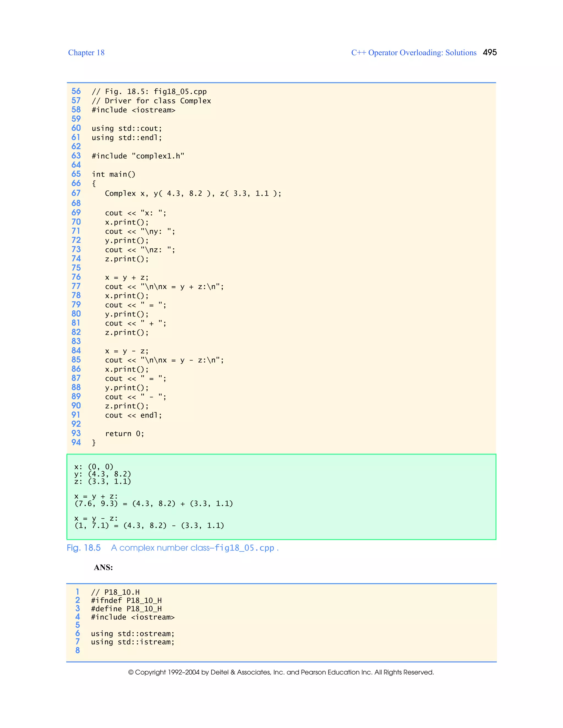Image resolution: width=563 pixels, height=728 pixels.
Task: Click the '#ifndef P18_10_H' line
Action: coord(126,601)
